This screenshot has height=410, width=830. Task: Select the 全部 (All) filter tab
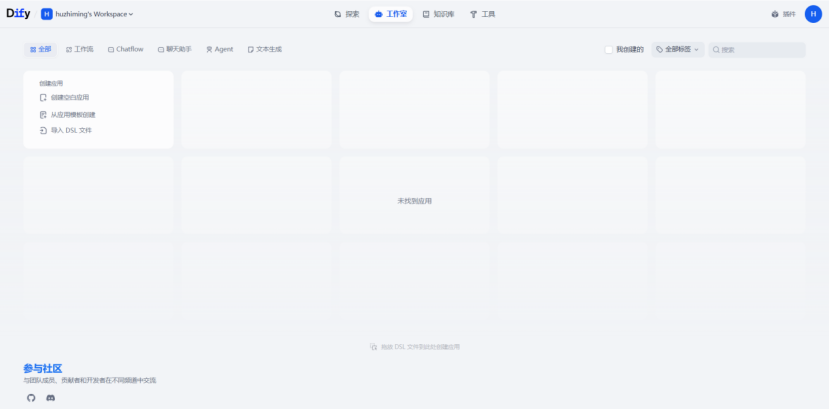click(40, 49)
